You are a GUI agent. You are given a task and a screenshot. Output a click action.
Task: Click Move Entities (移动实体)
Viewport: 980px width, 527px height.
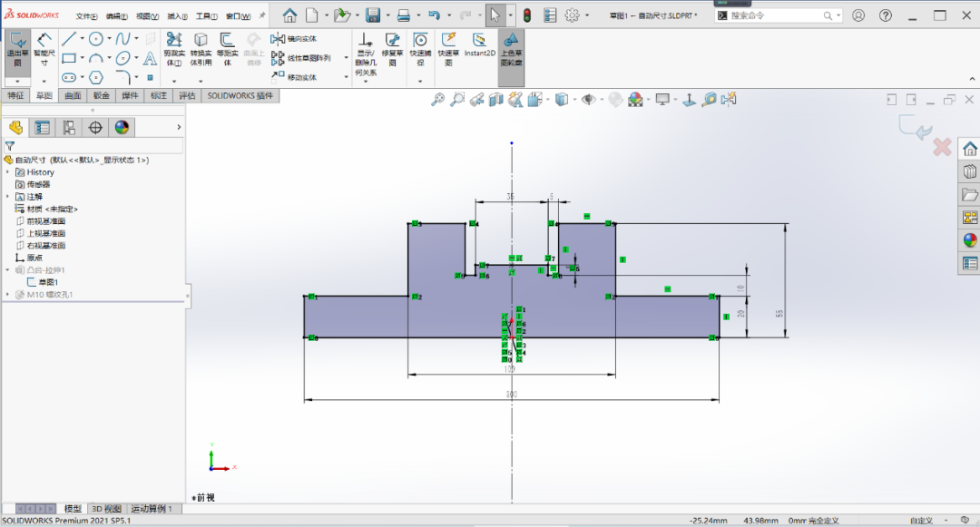(294, 77)
